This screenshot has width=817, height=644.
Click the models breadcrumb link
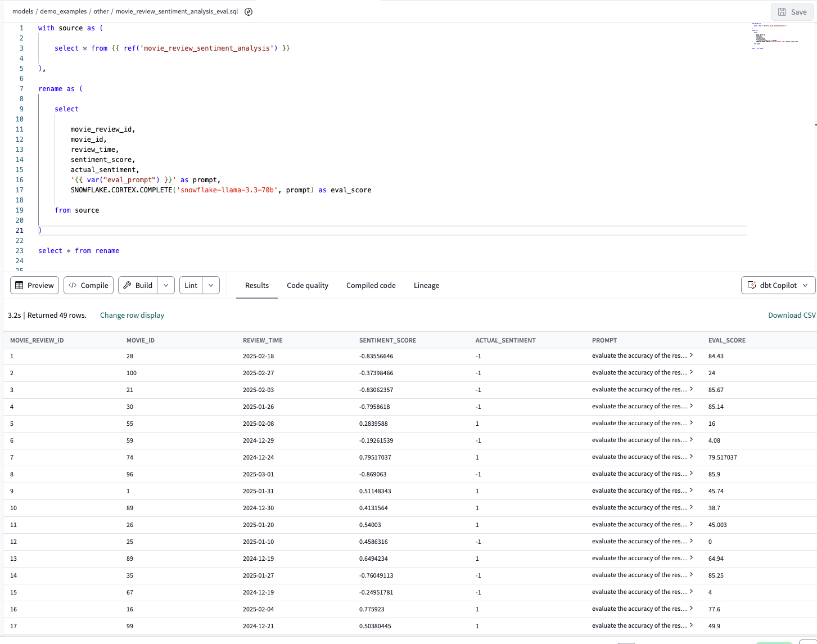[22, 11]
